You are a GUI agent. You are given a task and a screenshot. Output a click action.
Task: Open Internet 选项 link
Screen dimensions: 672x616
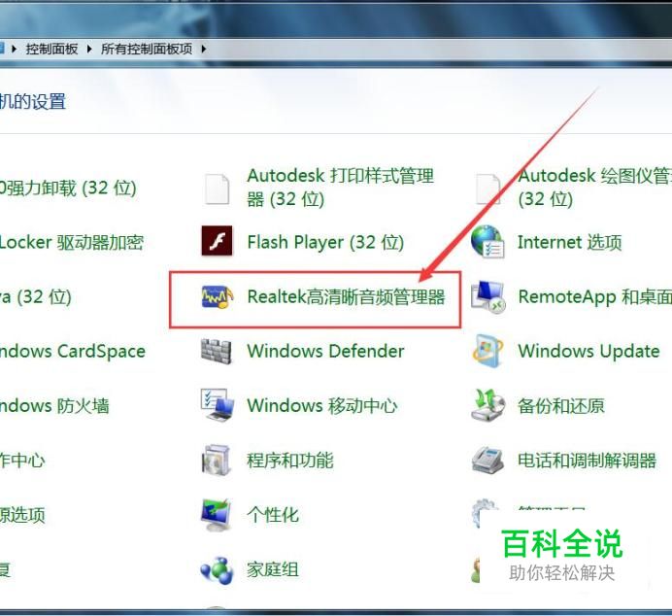click(x=570, y=242)
